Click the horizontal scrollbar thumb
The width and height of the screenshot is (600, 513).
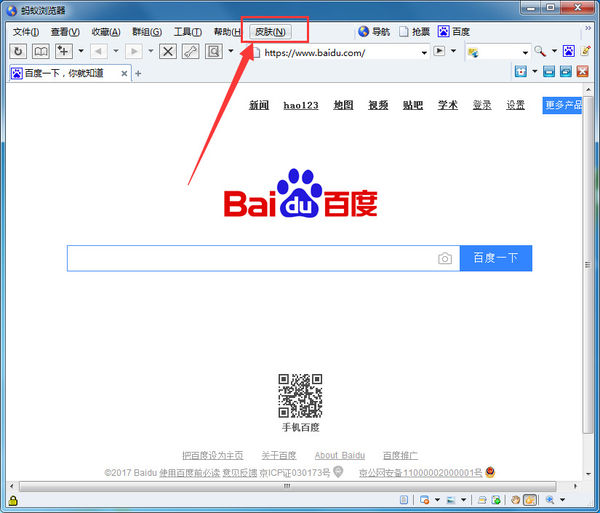[287, 486]
